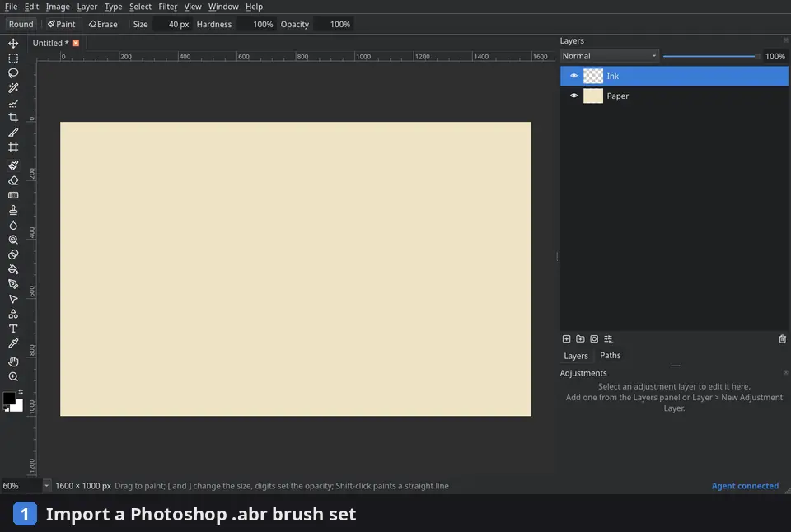
Task: Open the Filter menu
Action: click(x=167, y=7)
